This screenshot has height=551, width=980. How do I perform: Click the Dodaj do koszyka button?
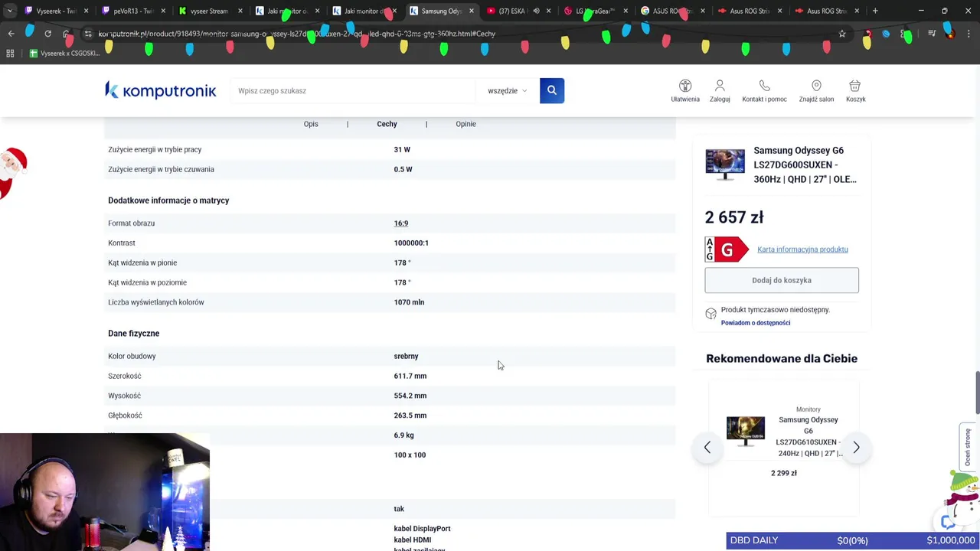click(x=782, y=280)
